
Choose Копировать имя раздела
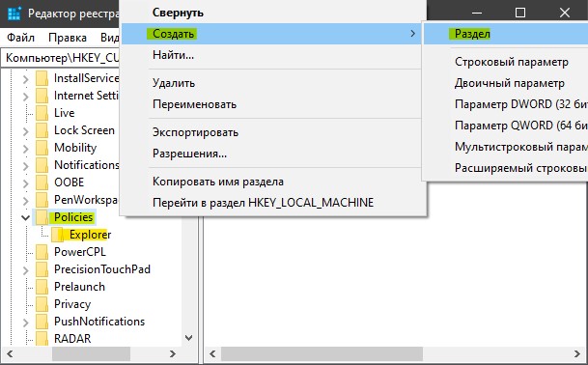[x=272, y=182]
